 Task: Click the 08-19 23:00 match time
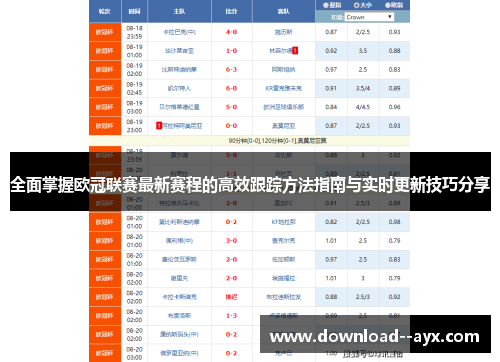[x=134, y=126]
